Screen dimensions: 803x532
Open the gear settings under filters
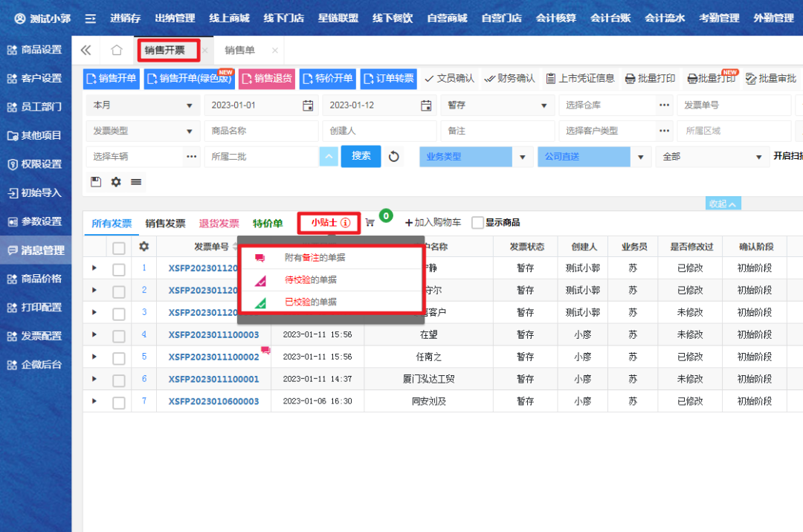(x=116, y=181)
